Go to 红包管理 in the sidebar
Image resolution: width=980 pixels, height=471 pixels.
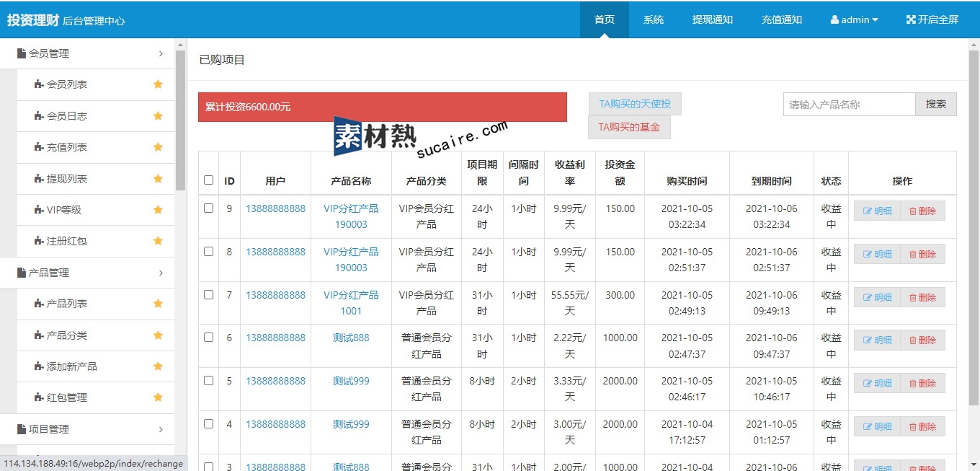[67, 397]
